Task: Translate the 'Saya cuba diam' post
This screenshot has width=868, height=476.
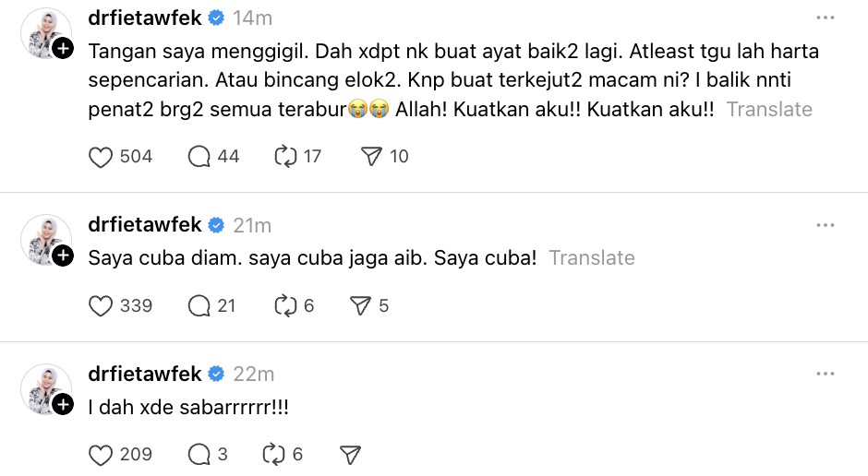Action: (592, 257)
